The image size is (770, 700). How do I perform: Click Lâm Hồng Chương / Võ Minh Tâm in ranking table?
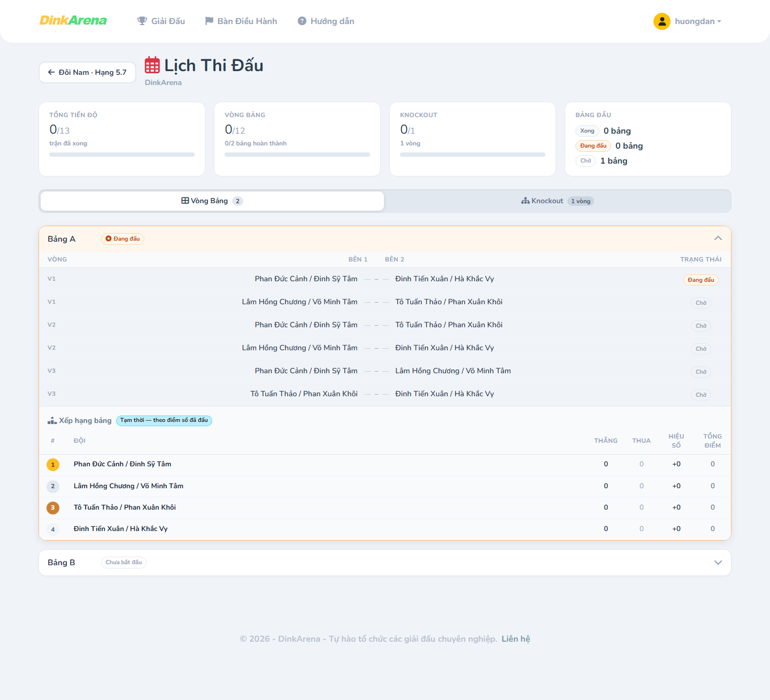click(128, 486)
